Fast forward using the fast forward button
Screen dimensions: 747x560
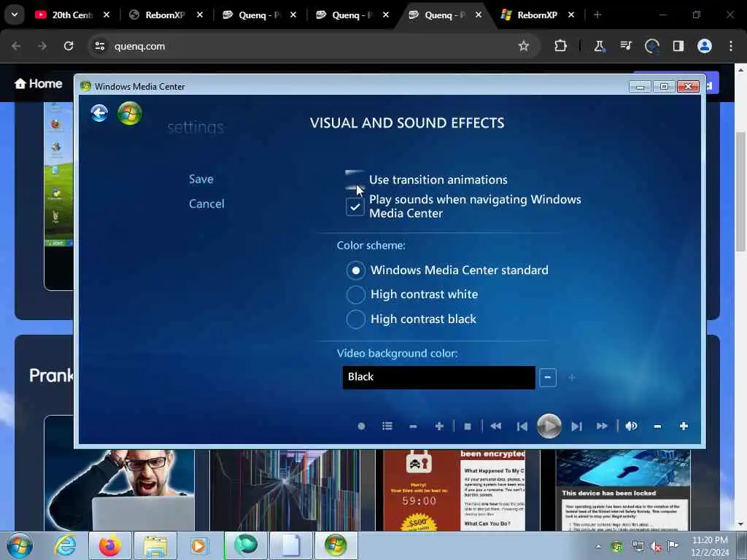click(602, 426)
